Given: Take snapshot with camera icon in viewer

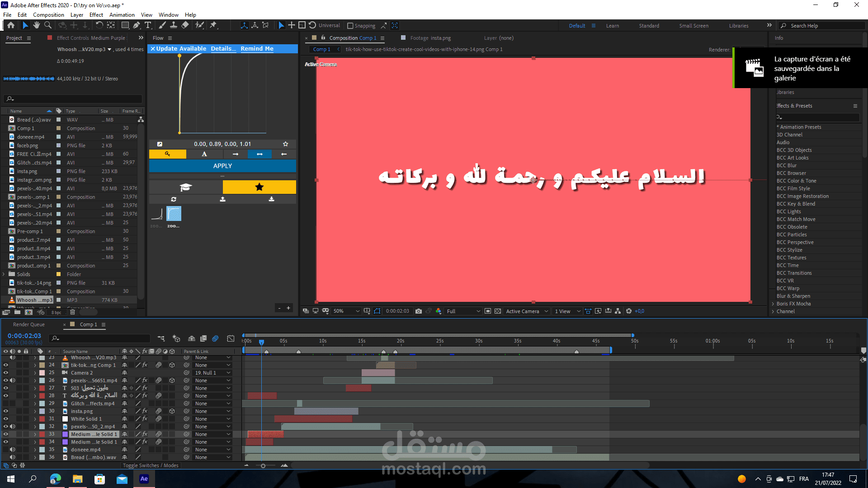Looking at the screenshot, I should [x=419, y=311].
